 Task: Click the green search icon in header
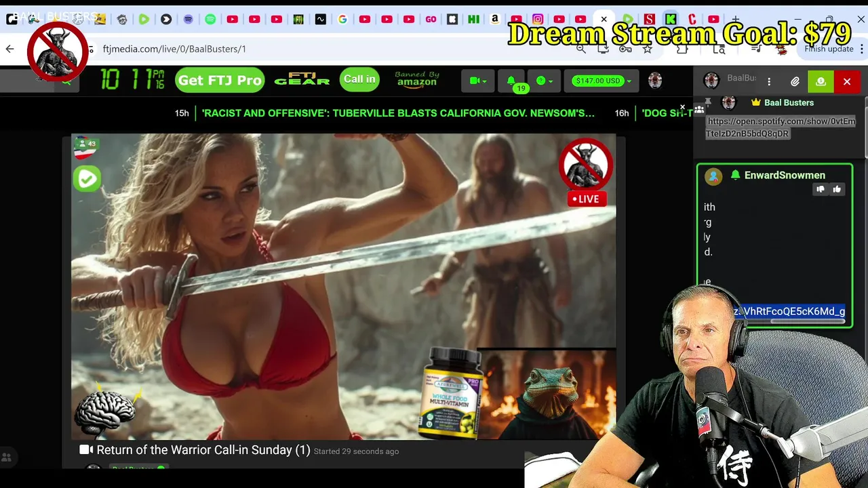pyautogui.click(x=66, y=81)
